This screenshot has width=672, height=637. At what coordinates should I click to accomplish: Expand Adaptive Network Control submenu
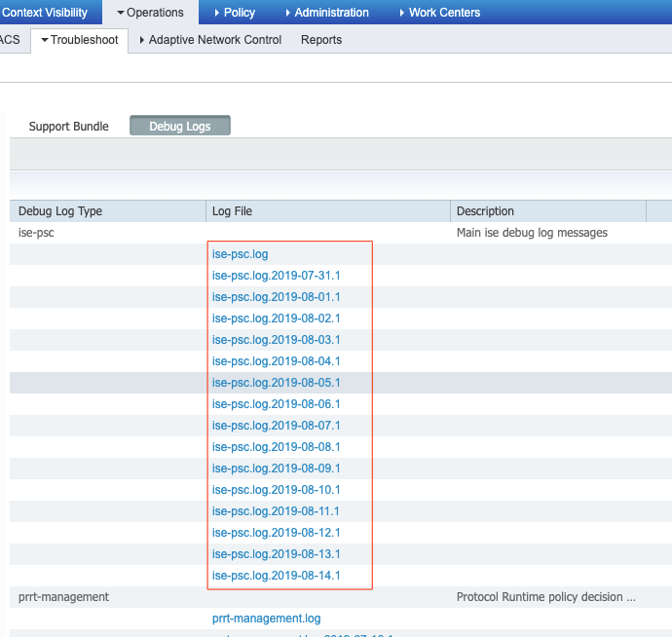tap(210, 40)
